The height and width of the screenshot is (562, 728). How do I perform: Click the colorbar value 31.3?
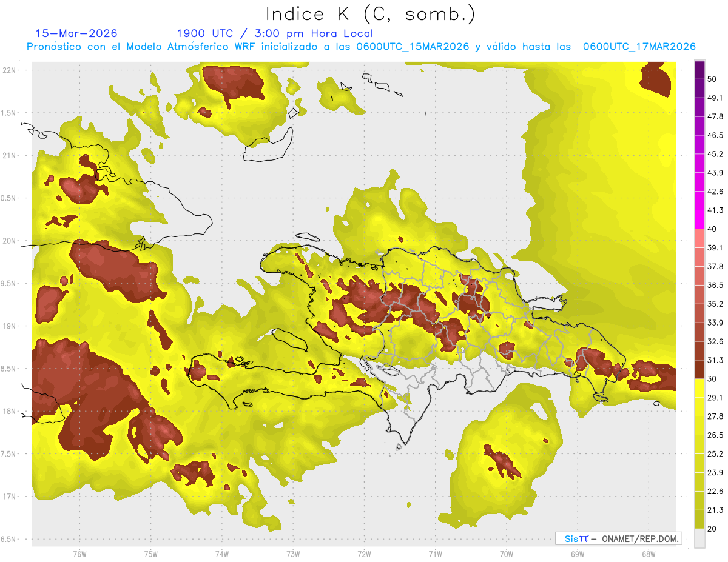(x=715, y=360)
